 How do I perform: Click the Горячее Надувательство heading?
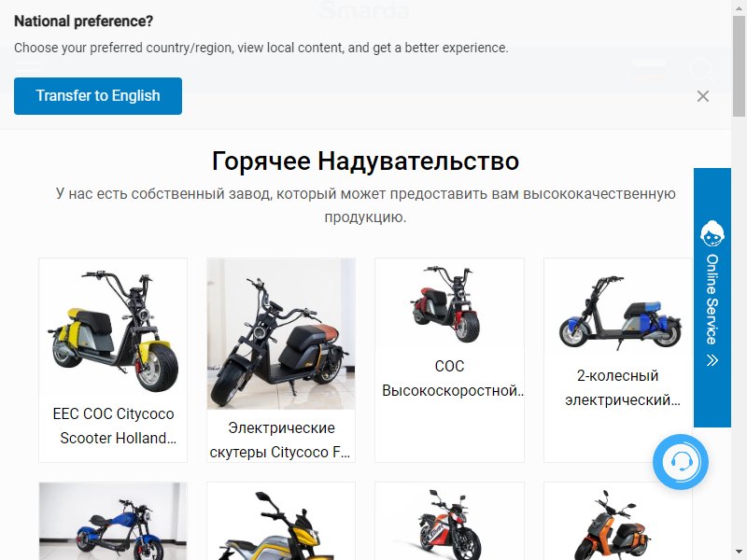click(x=365, y=161)
